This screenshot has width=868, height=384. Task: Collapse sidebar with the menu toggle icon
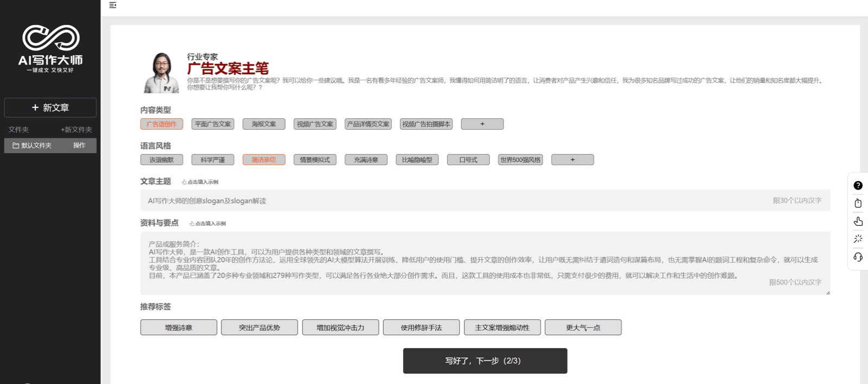click(113, 5)
